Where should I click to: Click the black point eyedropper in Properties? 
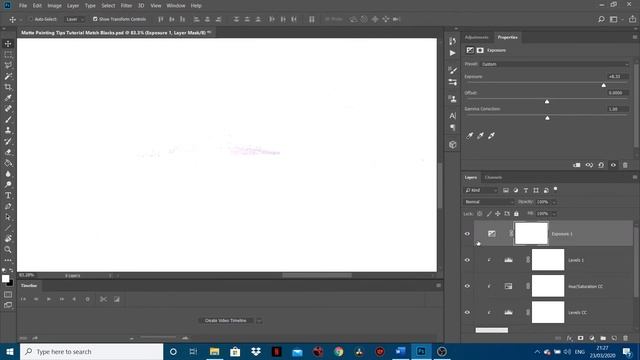(x=470, y=136)
